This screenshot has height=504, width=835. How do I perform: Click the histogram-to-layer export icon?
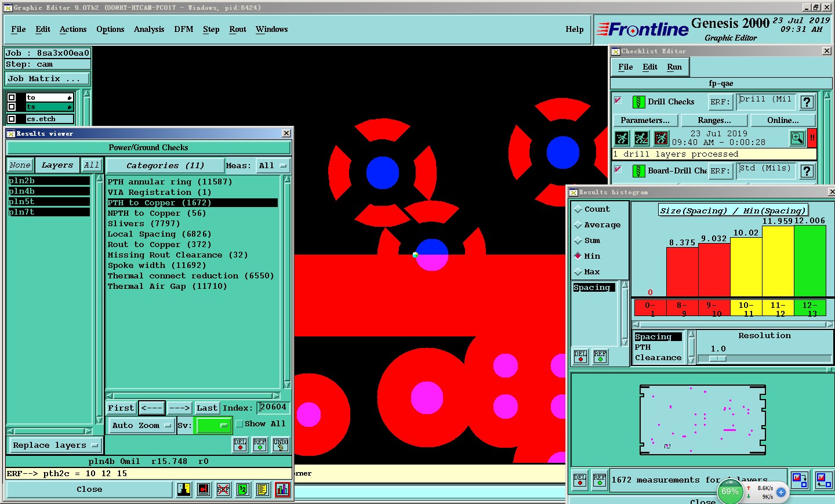click(800, 480)
